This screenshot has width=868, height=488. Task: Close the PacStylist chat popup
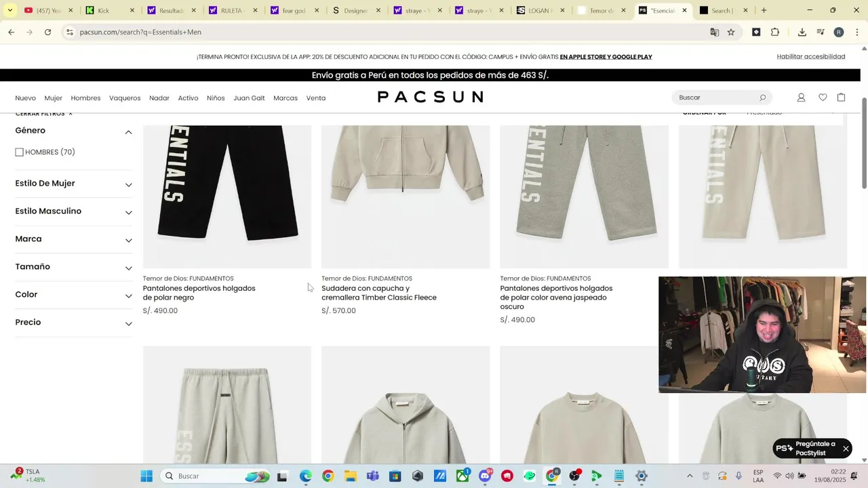[x=846, y=449]
